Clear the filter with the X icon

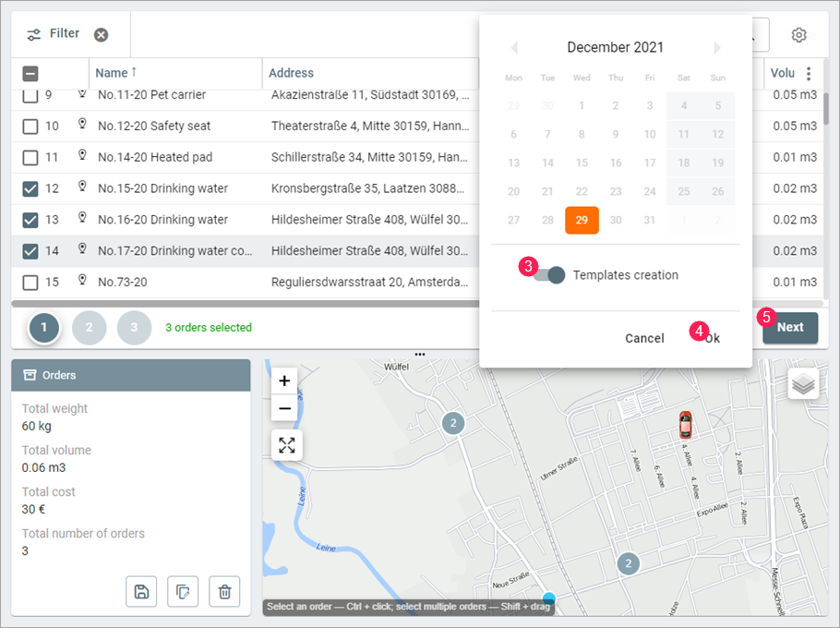point(101,35)
